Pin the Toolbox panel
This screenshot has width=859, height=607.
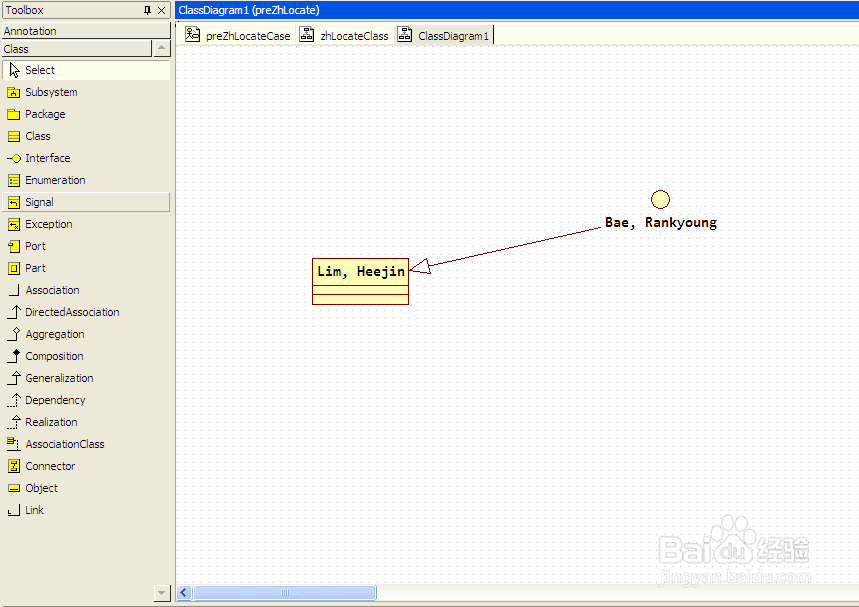[x=147, y=10]
